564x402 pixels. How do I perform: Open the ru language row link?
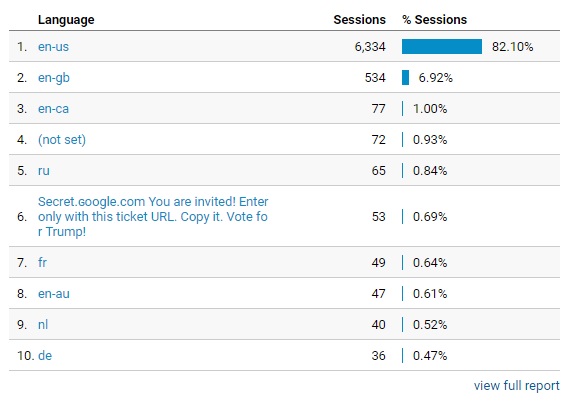[x=44, y=171]
